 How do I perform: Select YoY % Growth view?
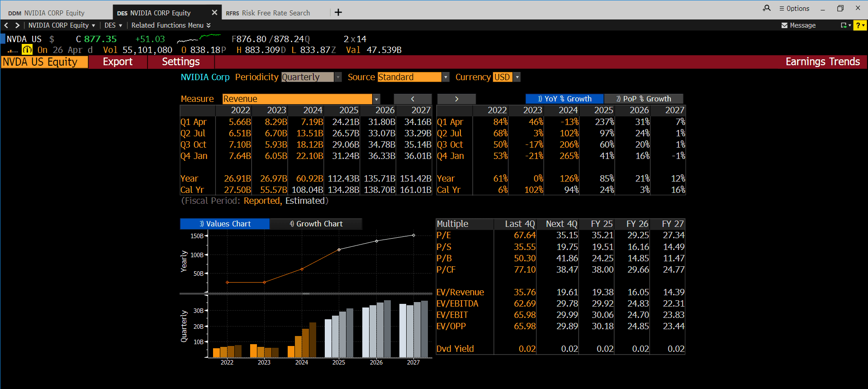564,99
